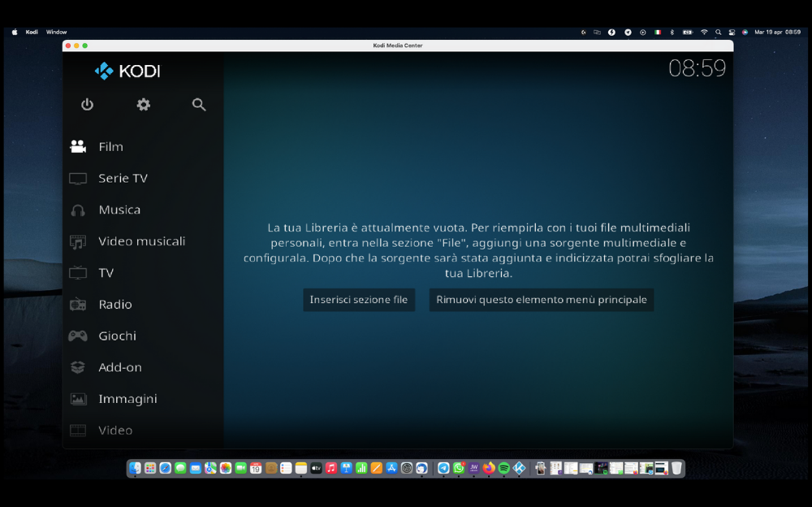Open Pages from the Dock
This screenshot has width=812, height=507.
pyautogui.click(x=377, y=468)
